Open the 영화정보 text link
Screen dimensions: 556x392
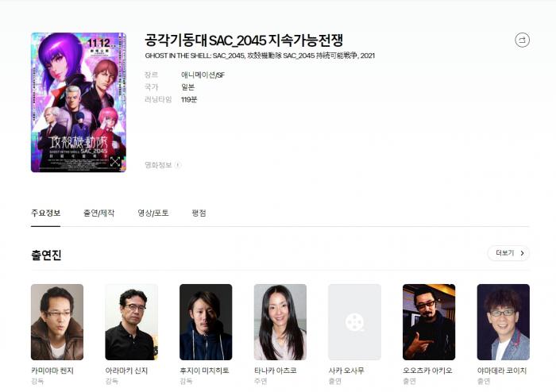157,165
